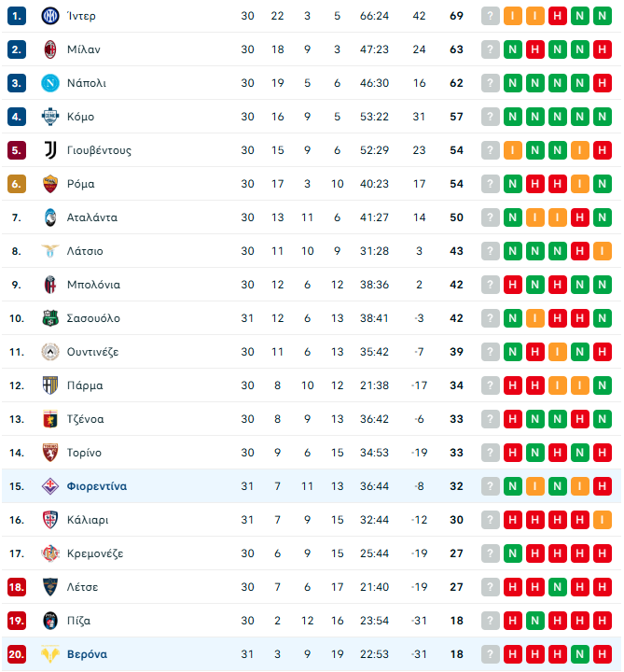
Task: Select the Napoli team logo
Action: click(x=49, y=83)
